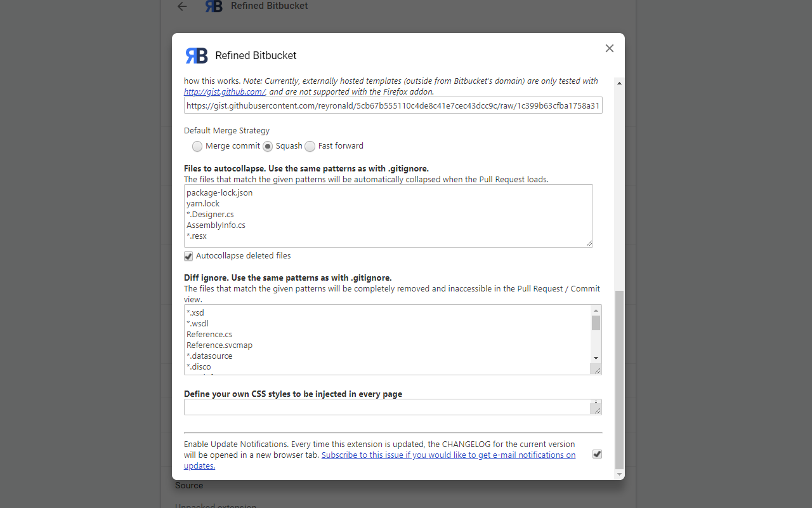Click the down arrow of the dialog scrollbar
The height and width of the screenshot is (508, 812).
pyautogui.click(x=619, y=472)
